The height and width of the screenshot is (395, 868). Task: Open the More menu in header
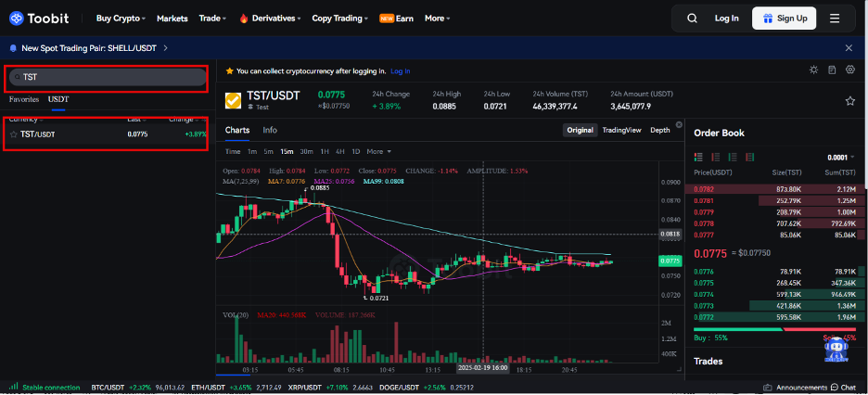click(438, 19)
